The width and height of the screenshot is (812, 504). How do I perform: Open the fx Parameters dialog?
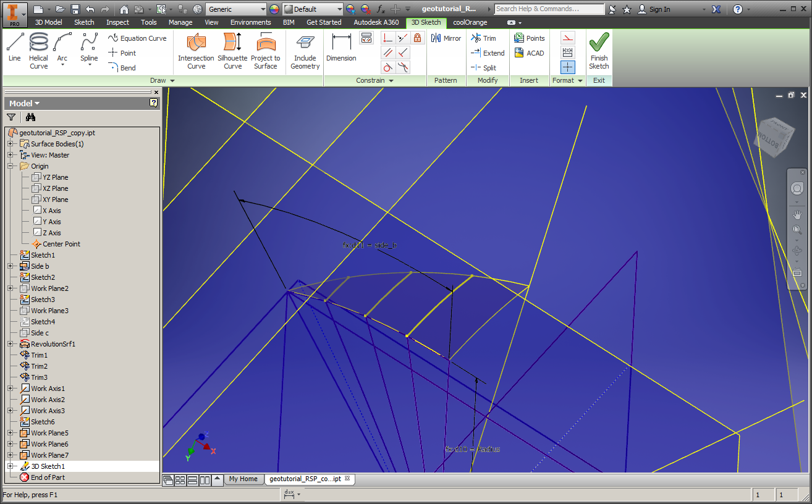coord(381,9)
